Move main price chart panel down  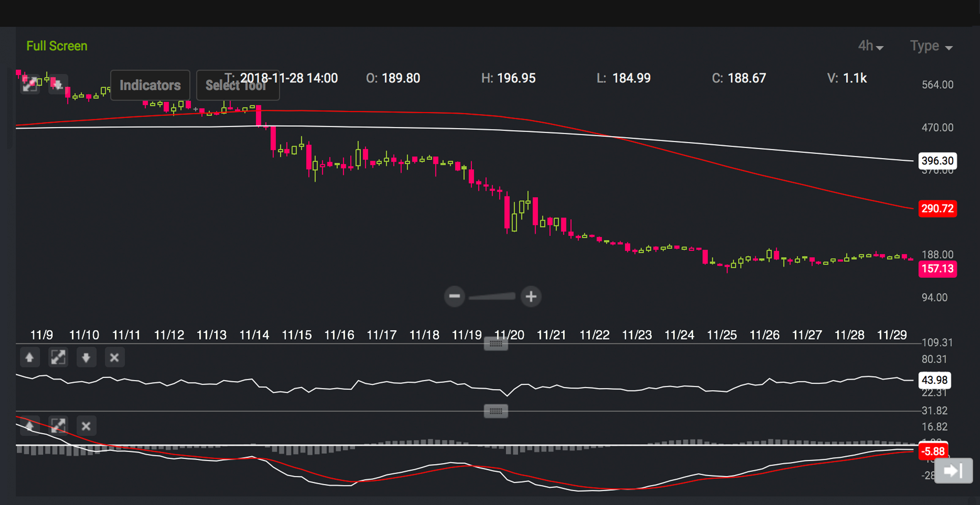[58, 84]
